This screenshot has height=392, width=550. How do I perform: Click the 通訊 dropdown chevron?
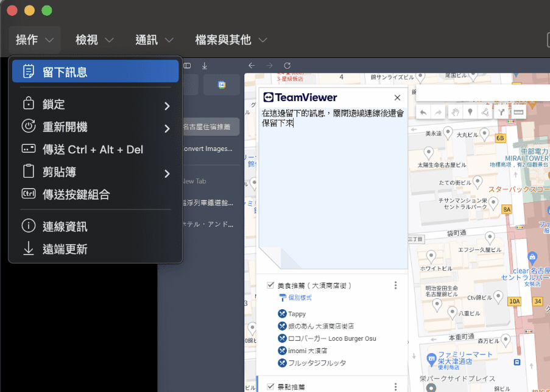pos(169,40)
